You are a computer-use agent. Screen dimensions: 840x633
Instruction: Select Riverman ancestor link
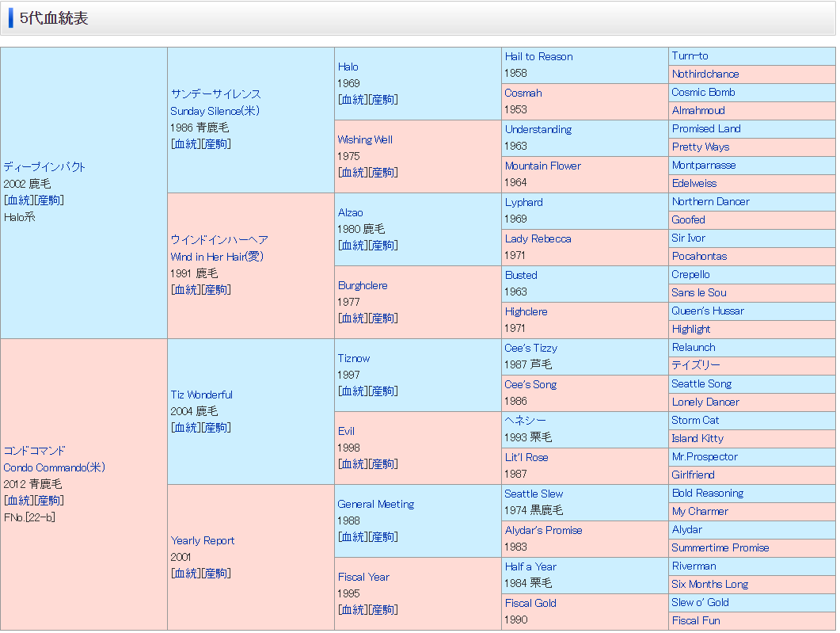[694, 566]
